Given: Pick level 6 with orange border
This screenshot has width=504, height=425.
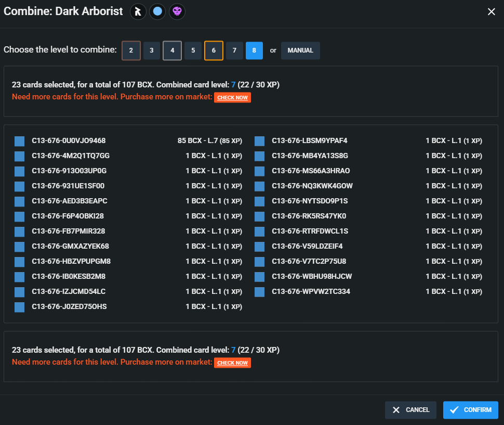Looking at the screenshot, I should 214,50.
